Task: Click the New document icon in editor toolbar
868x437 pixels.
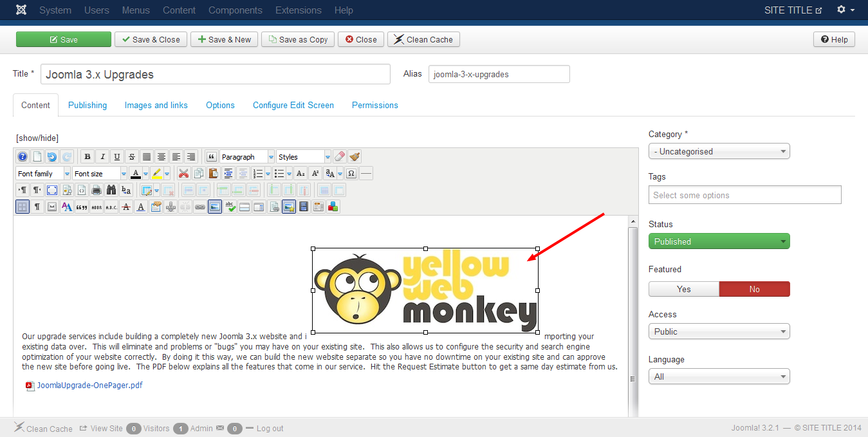Action: 37,156
